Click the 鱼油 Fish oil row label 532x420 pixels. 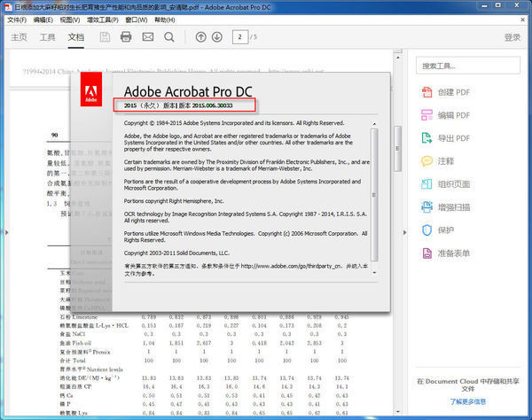(x=75, y=343)
